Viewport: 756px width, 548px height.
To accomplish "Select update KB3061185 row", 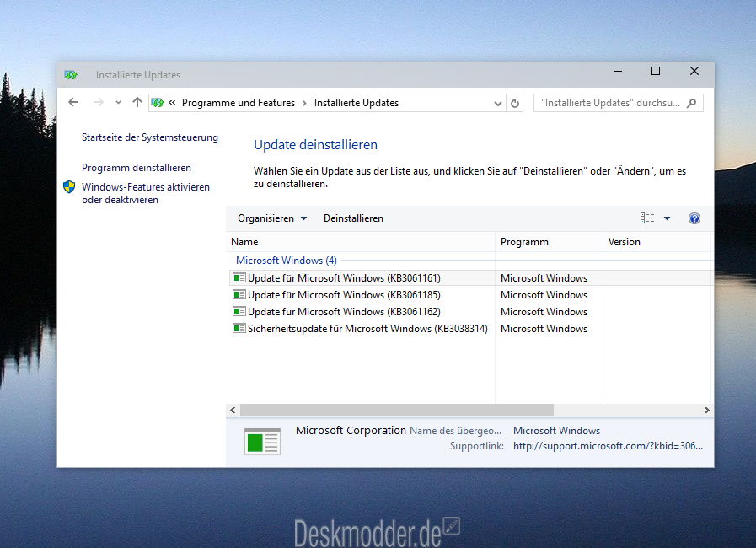I will pyautogui.click(x=470, y=295).
